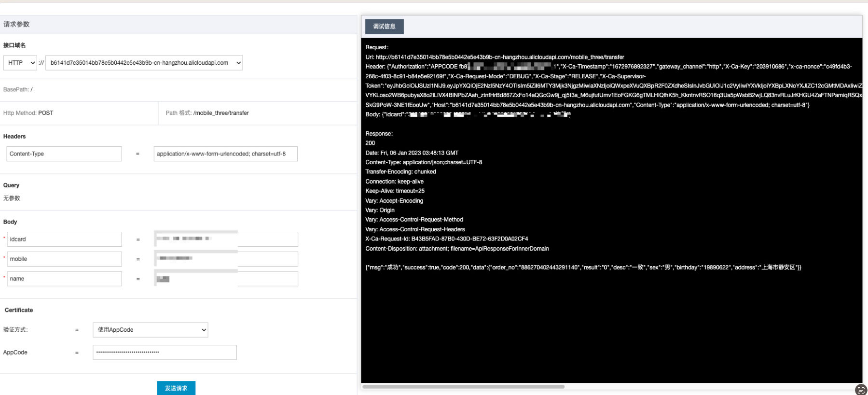The image size is (868, 395).
Task: Click the Vary: Access-Control-Request-Method line
Action: [414, 220]
